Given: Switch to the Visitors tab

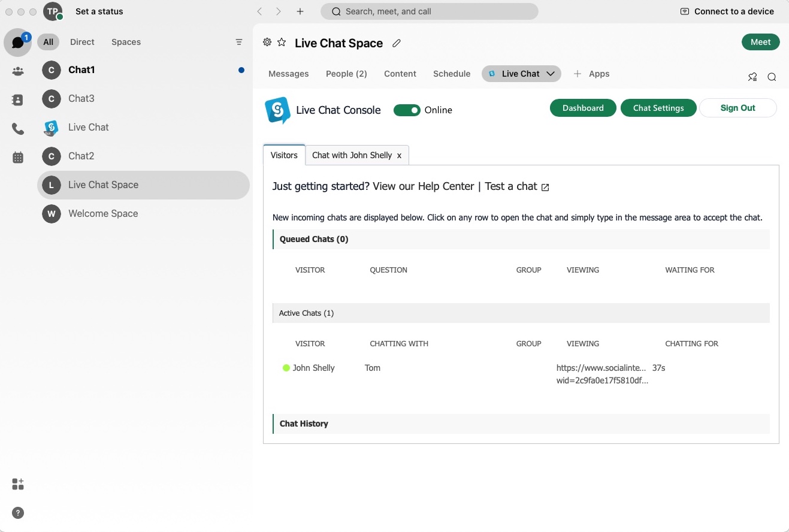Looking at the screenshot, I should [284, 155].
